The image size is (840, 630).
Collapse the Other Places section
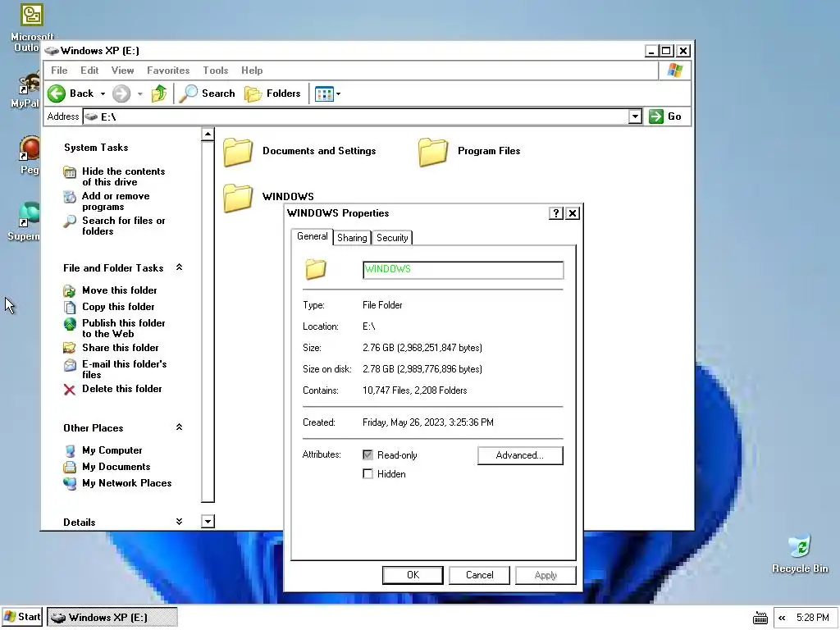point(180,427)
